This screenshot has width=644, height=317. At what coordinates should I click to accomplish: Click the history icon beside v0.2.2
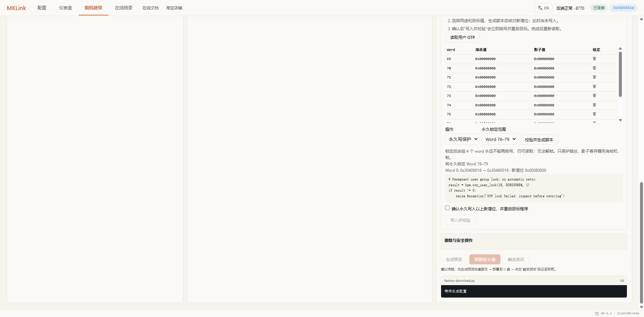597,313
